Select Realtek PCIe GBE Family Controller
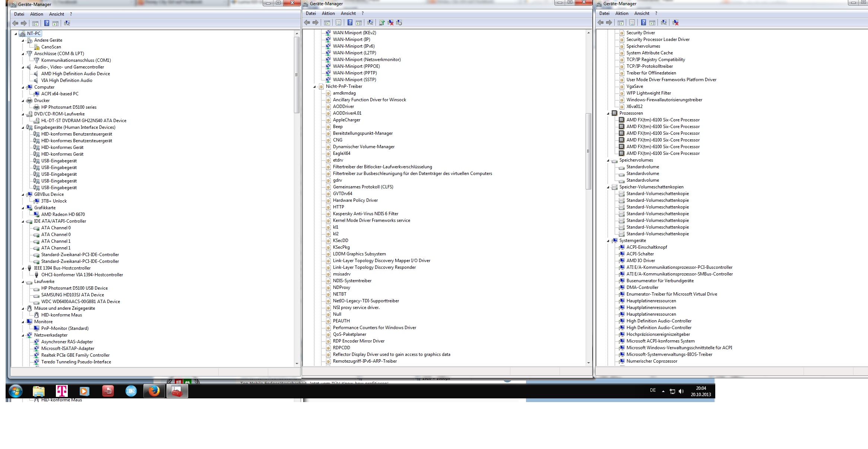 point(75,355)
